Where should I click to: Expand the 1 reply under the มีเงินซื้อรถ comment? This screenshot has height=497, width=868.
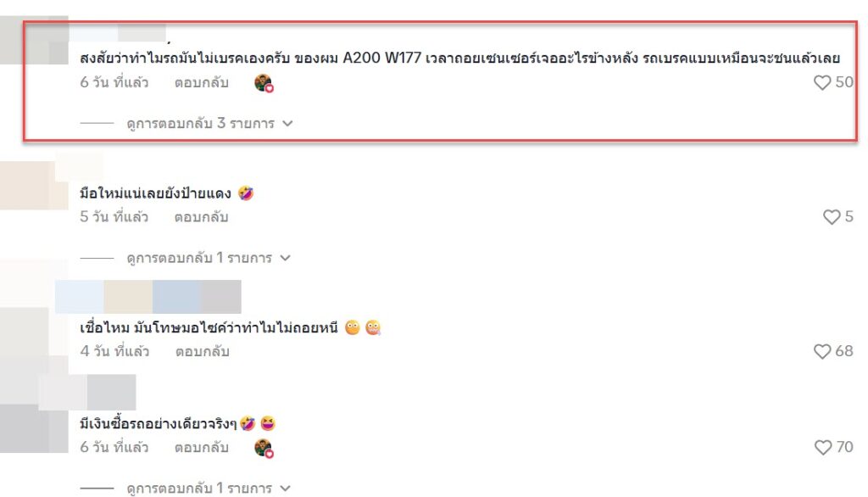click(x=209, y=489)
